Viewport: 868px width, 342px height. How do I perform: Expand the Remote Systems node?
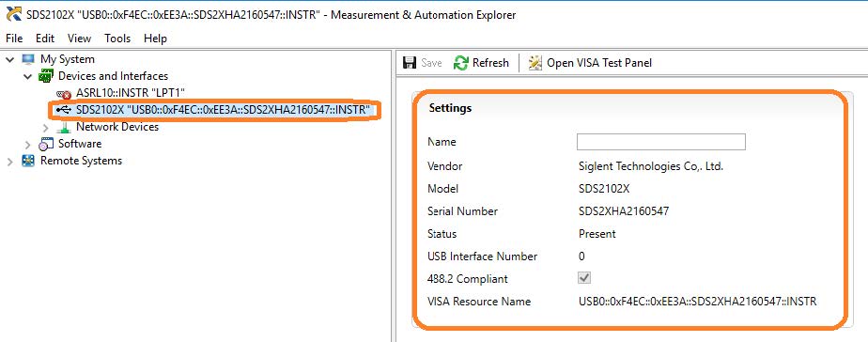click(x=10, y=161)
